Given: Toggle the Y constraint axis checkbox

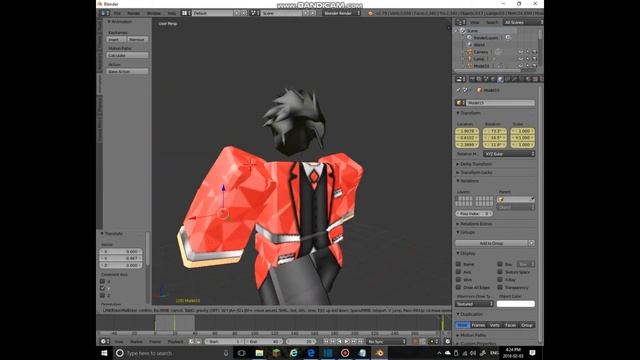Looking at the screenshot, I should coord(102,288).
